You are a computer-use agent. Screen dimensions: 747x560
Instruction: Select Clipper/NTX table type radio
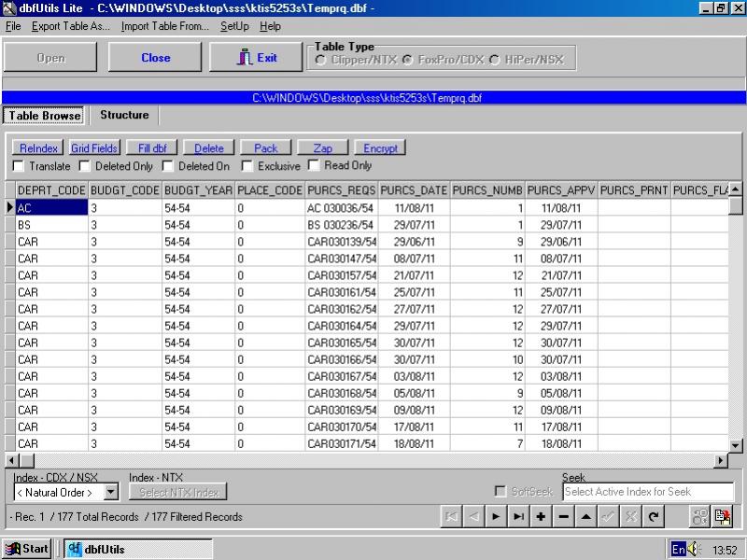(320, 60)
